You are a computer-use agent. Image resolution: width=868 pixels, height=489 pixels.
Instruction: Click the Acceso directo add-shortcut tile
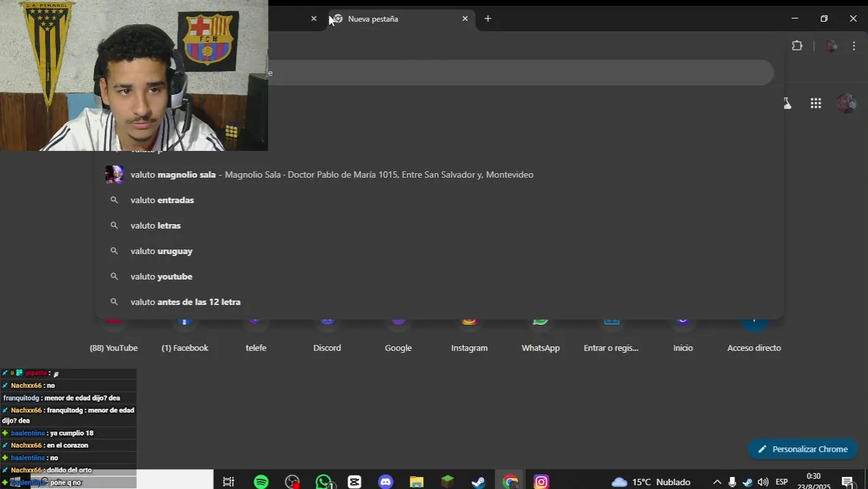(754, 336)
